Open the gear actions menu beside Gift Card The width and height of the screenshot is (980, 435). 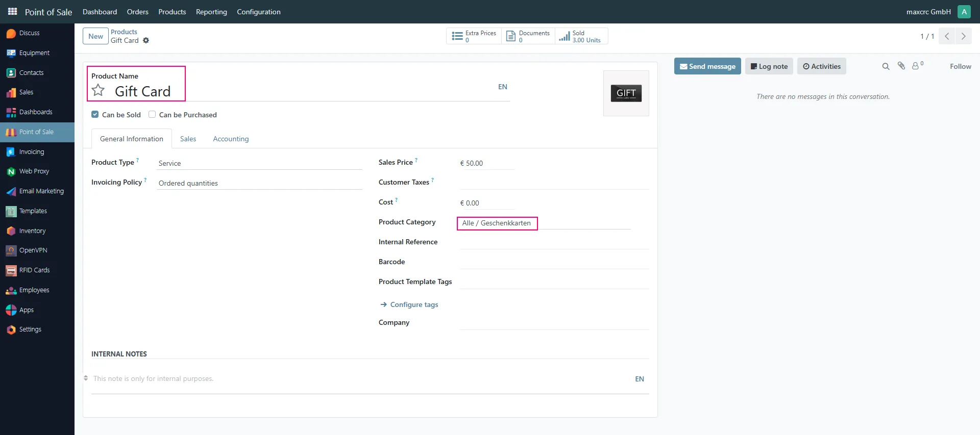pyautogui.click(x=146, y=40)
